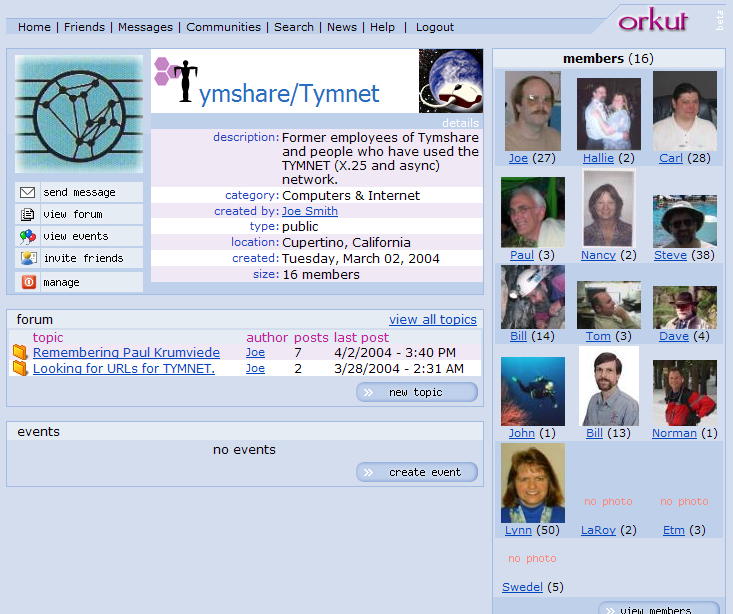Click the Swedel name link
Viewport: 733px width, 614px height.
[522, 587]
